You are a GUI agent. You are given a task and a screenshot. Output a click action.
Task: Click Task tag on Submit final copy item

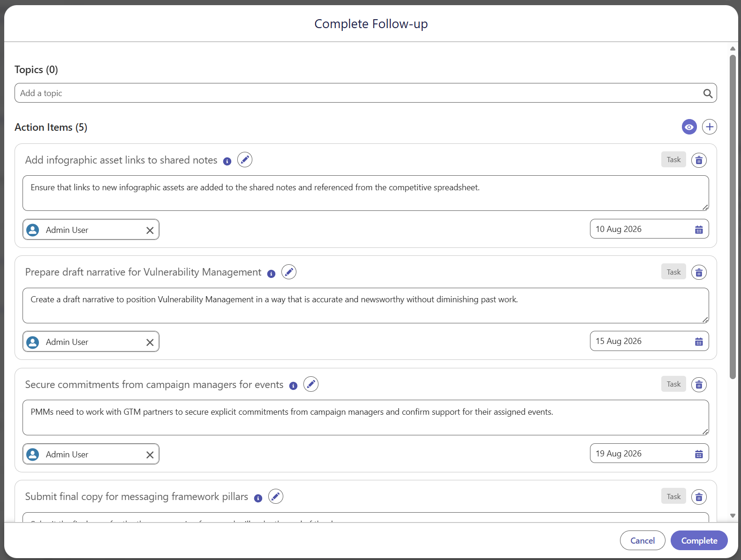point(673,496)
